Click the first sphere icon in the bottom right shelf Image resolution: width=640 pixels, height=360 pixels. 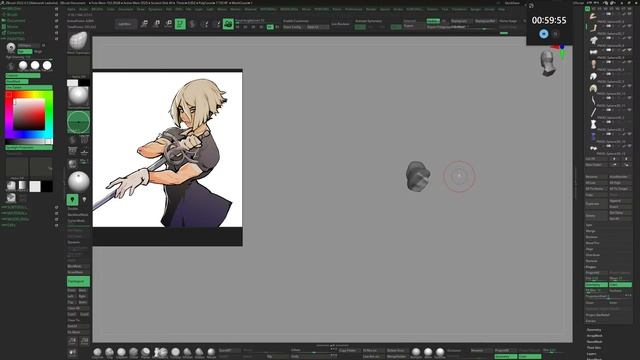[x=416, y=352]
